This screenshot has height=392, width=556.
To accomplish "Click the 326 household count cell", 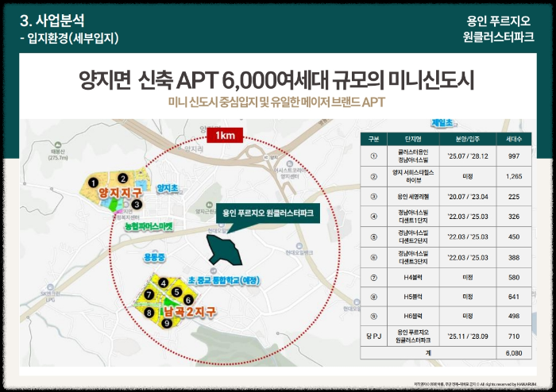I will click(x=514, y=217).
